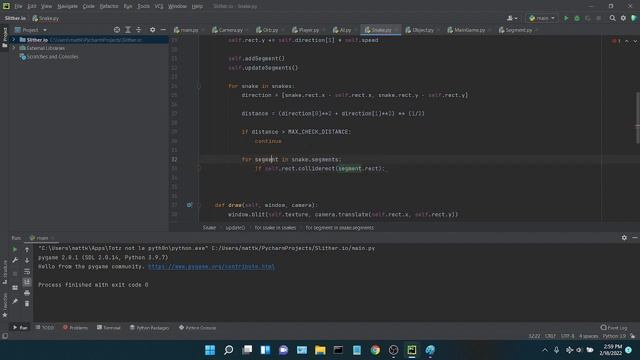Open Run panel settings gear
Viewport: 640px width, 360px height.
tap(624, 238)
